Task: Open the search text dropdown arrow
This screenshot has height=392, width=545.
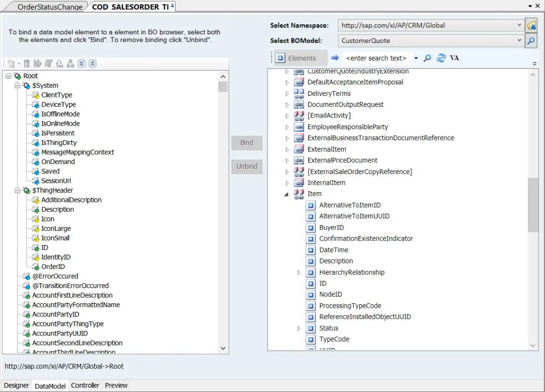Action: point(416,58)
